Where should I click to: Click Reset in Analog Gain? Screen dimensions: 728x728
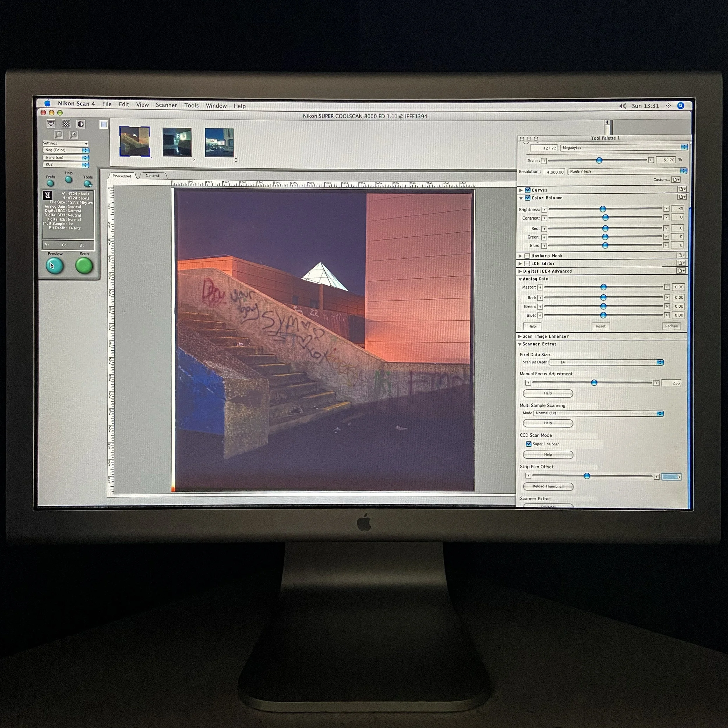click(601, 326)
